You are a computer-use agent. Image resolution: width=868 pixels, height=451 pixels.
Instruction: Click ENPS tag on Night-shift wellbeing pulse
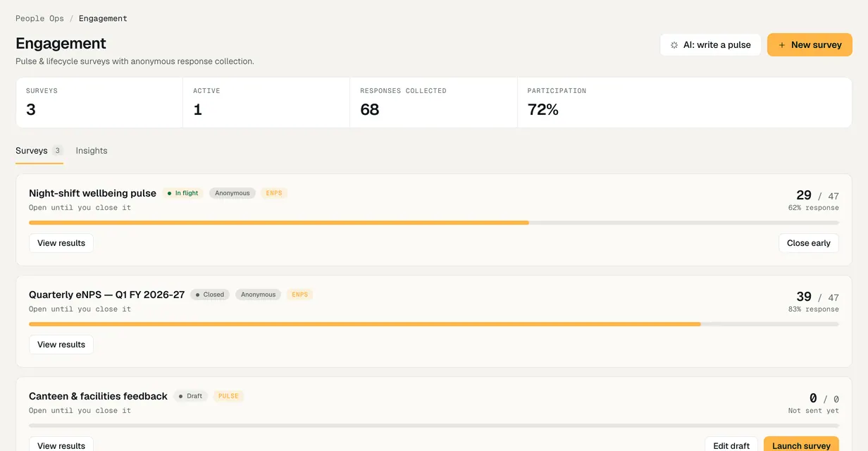click(274, 193)
